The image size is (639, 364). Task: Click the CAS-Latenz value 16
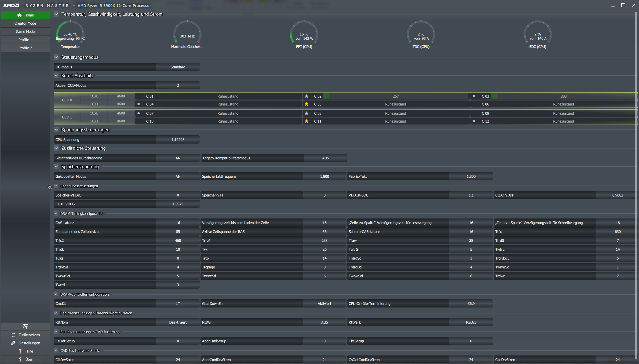(178, 223)
